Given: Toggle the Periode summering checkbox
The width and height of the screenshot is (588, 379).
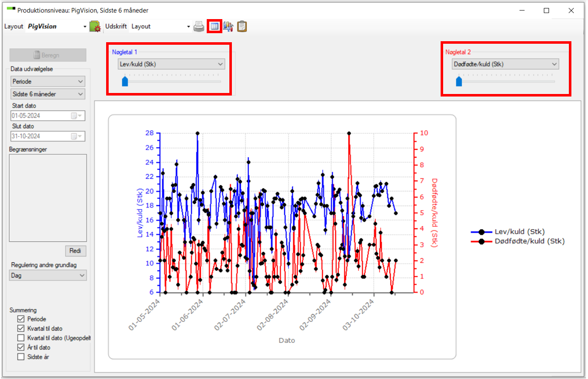Looking at the screenshot, I should coord(21,319).
